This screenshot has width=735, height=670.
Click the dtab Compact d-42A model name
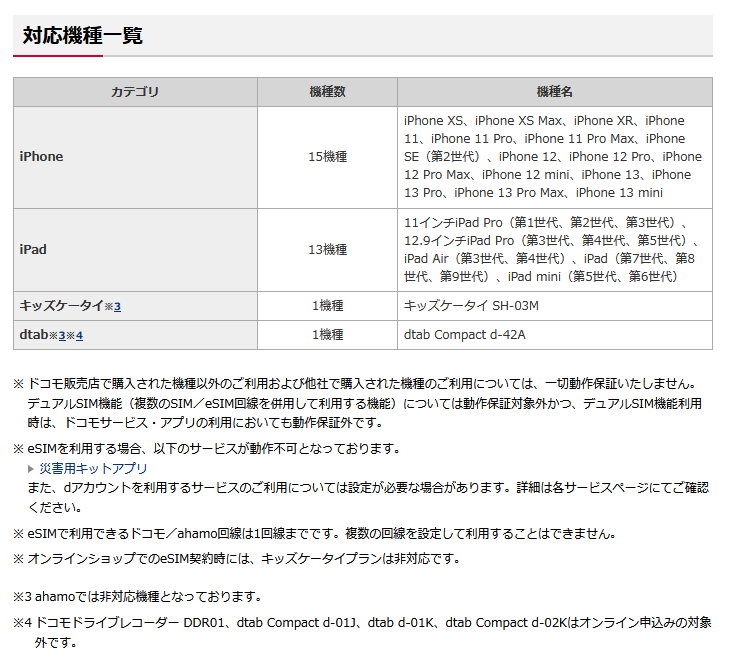[465, 335]
